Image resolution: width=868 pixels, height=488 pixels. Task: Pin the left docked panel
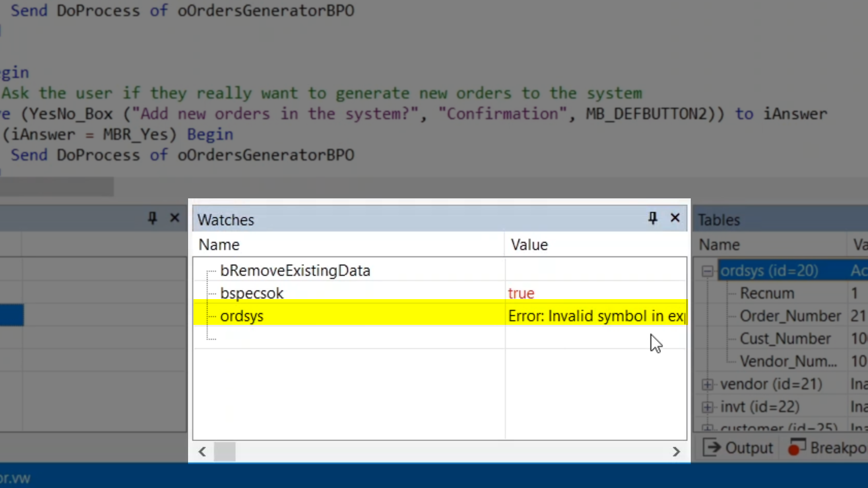152,218
